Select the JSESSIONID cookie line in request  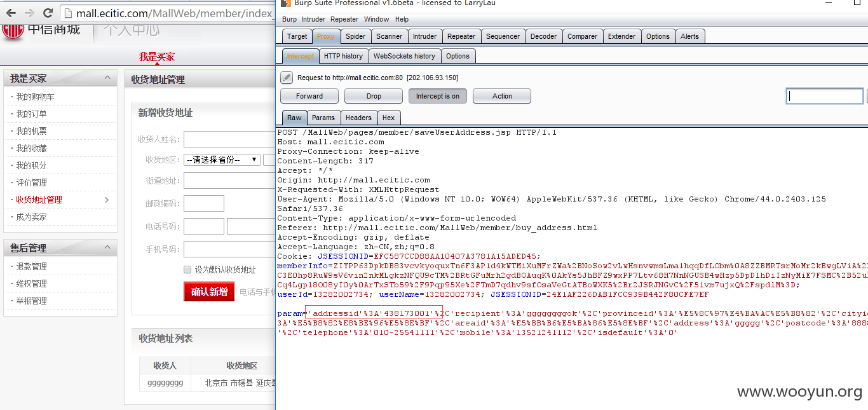409,256
